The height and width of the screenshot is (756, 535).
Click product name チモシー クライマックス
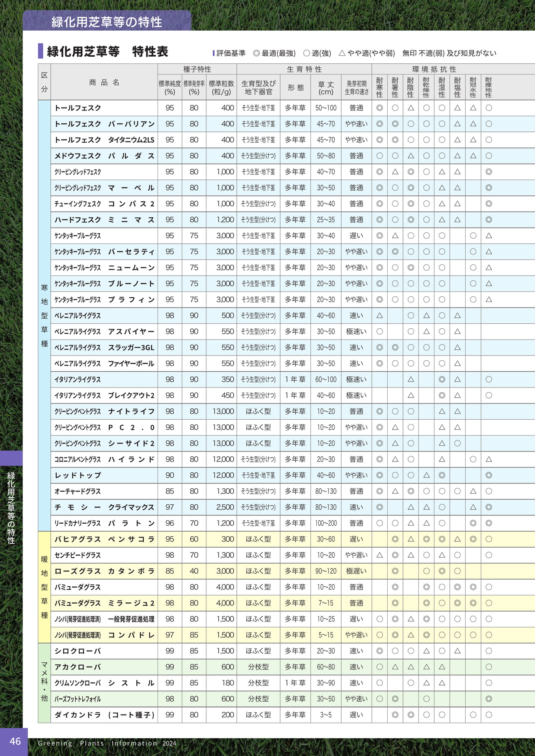(104, 507)
